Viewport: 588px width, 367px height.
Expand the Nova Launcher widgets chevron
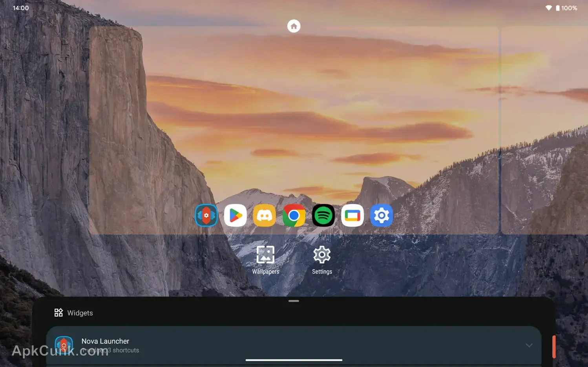pos(529,345)
